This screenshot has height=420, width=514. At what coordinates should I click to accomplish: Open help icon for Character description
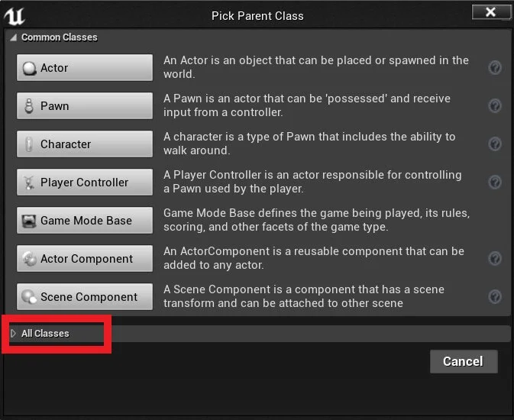[x=495, y=144]
